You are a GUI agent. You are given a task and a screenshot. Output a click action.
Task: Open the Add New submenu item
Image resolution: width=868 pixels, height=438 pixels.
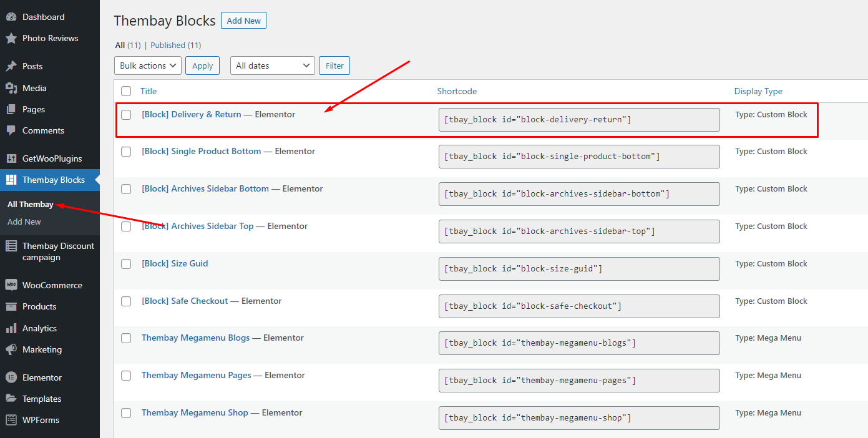24,221
